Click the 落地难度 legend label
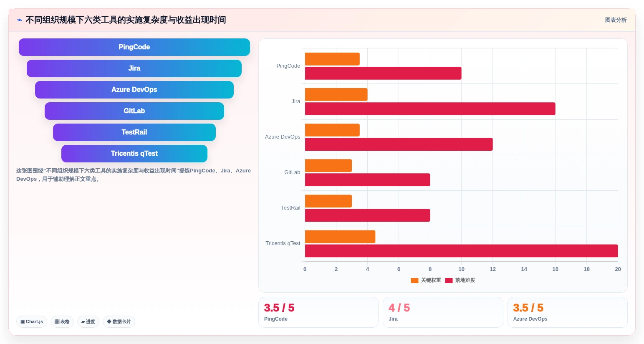Image resolution: width=644 pixels, height=344 pixels. (x=465, y=281)
